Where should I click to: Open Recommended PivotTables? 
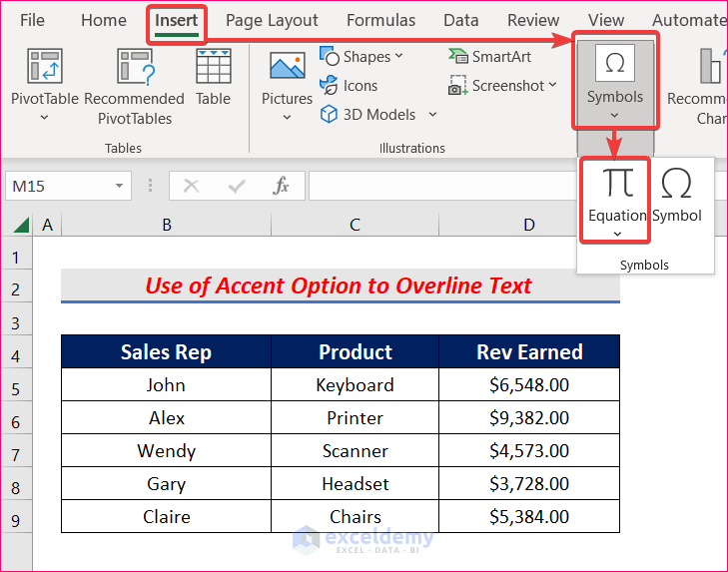coord(134,68)
